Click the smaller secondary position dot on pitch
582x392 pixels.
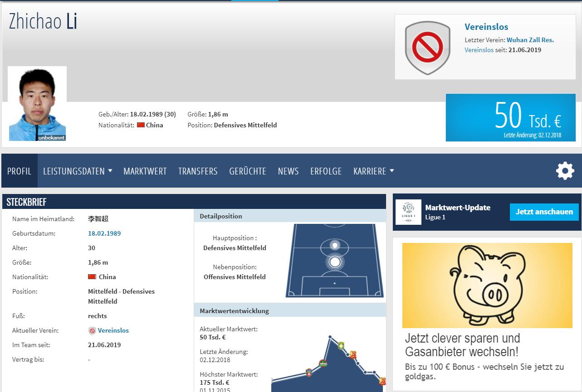335,246
